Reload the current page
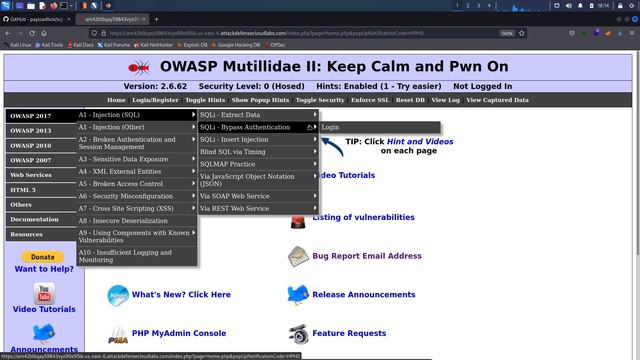 (x=32, y=33)
